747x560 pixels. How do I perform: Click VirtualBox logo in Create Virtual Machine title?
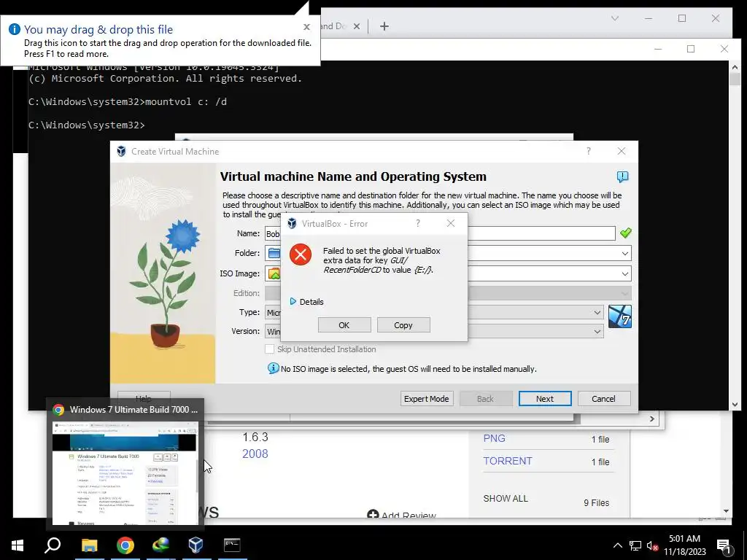coord(122,152)
